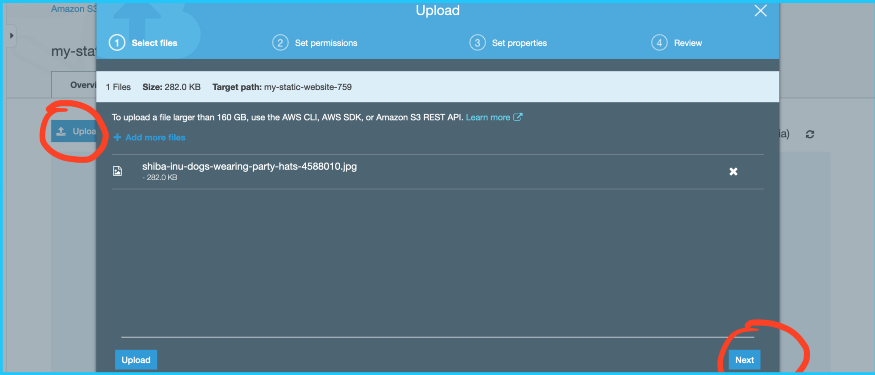Click the 1 Files count text
The height and width of the screenshot is (375, 875).
point(118,87)
